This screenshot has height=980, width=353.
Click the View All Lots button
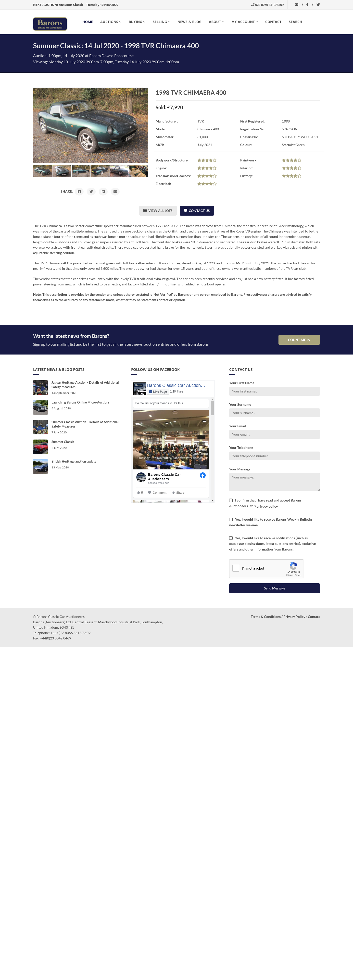(x=158, y=211)
